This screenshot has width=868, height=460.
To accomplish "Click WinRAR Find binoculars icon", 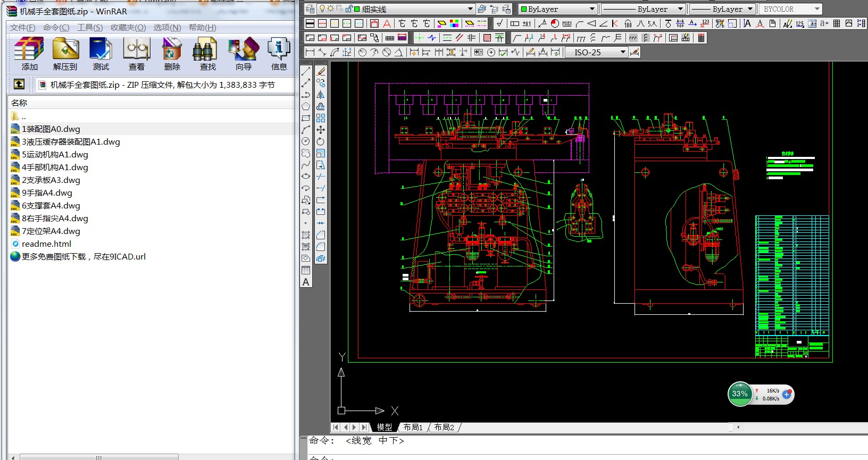I will [x=207, y=54].
